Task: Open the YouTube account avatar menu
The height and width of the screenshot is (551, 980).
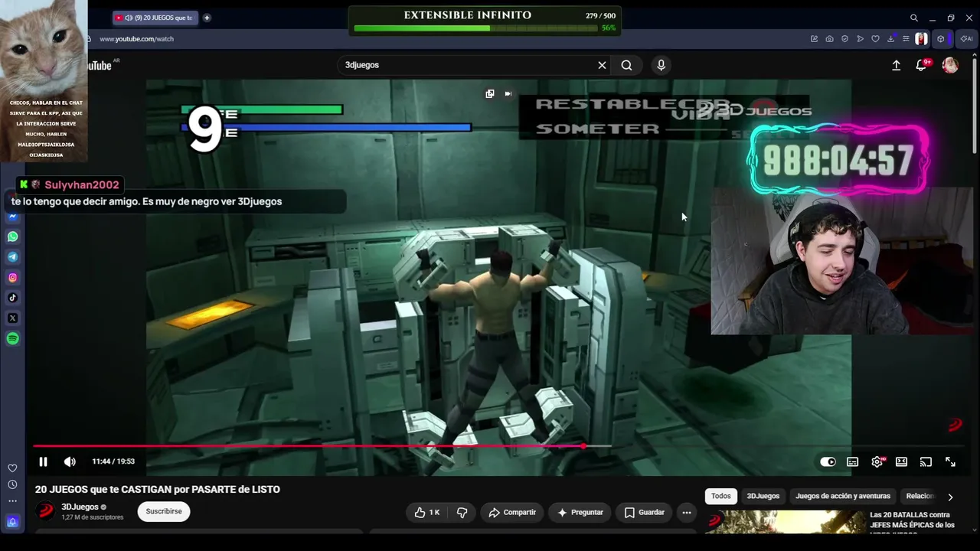Action: [x=950, y=65]
